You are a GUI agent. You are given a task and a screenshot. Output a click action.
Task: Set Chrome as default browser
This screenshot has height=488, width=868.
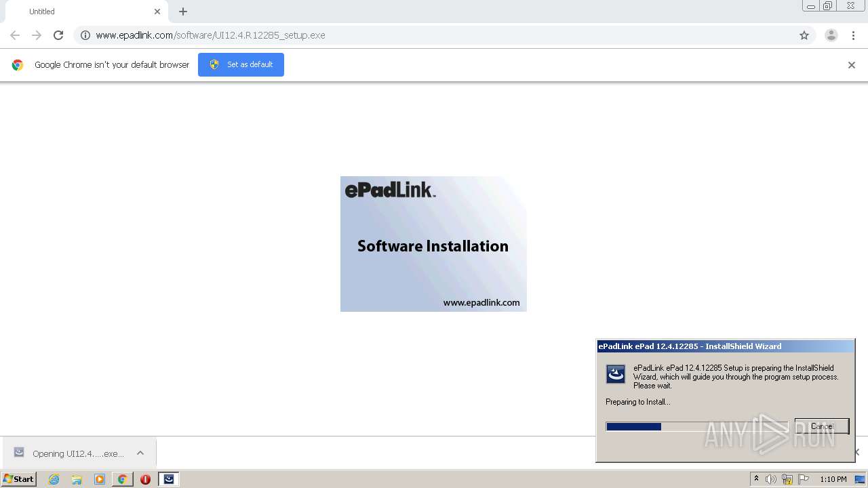pos(241,64)
